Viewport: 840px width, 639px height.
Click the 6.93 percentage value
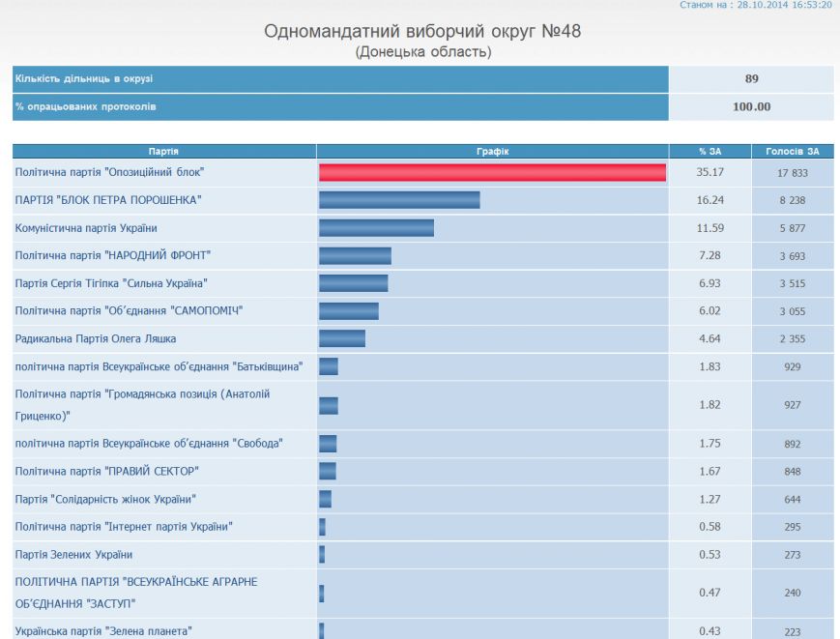pyautogui.click(x=710, y=283)
